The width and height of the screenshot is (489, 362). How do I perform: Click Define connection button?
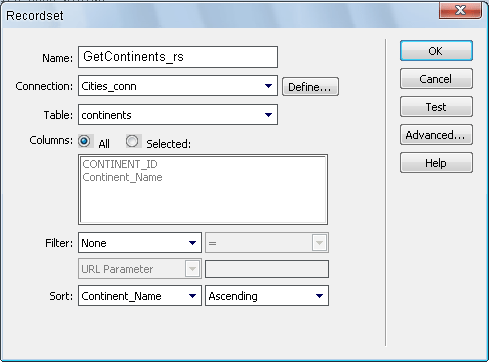pyautogui.click(x=310, y=87)
